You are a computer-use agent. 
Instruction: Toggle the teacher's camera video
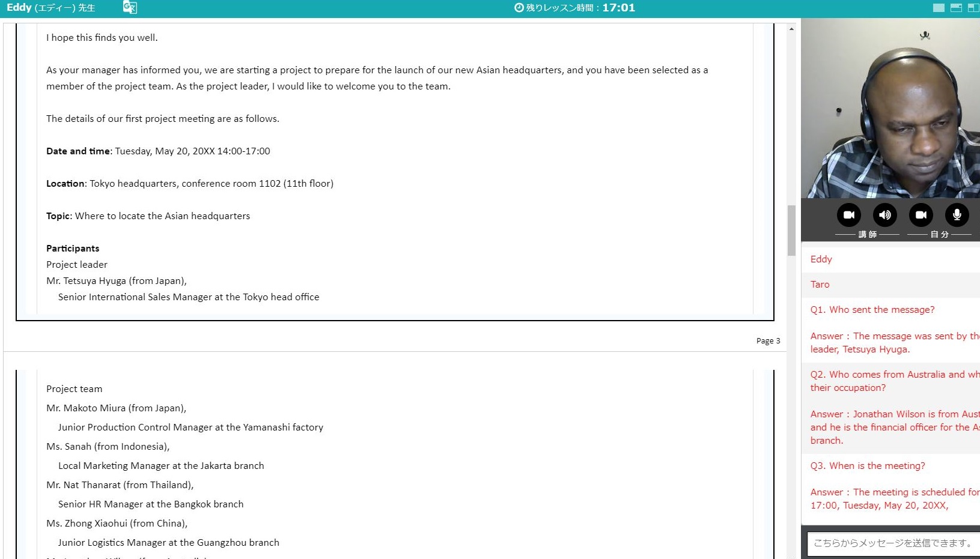(x=848, y=215)
